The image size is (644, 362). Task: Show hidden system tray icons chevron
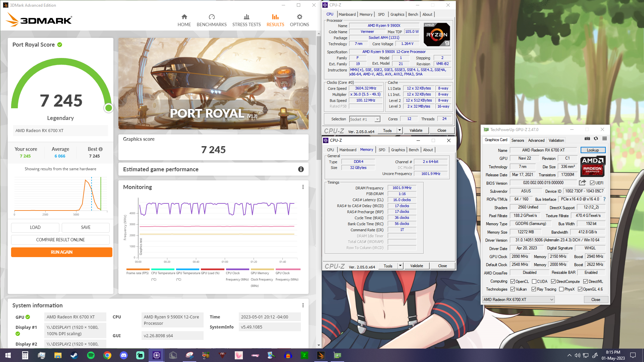[x=569, y=355]
